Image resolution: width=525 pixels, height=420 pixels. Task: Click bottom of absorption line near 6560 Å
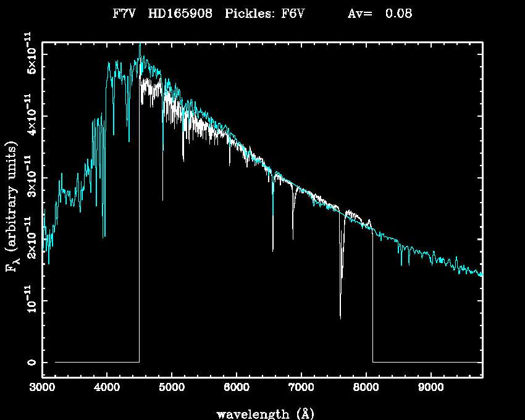[x=272, y=250]
